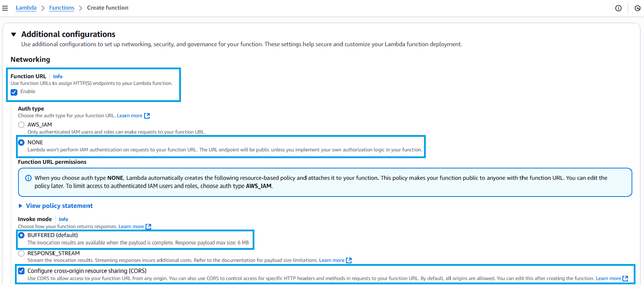Open Auth type Learn more link

click(130, 116)
